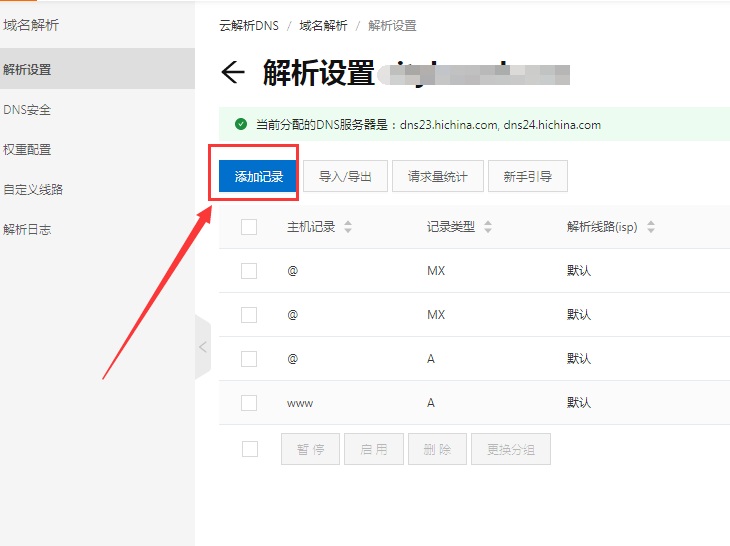The image size is (730, 546).
Task: Go to 权重配置 sidebar item
Action: (27, 150)
